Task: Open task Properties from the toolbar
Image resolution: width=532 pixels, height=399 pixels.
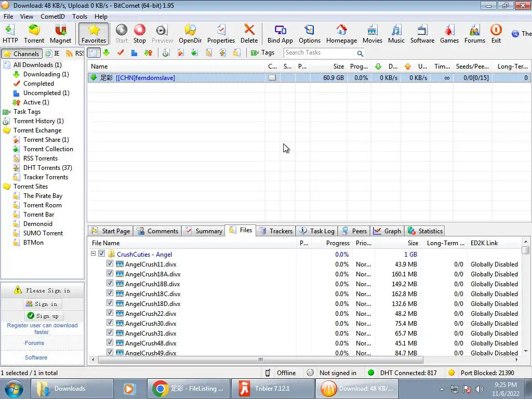Action: click(221, 34)
